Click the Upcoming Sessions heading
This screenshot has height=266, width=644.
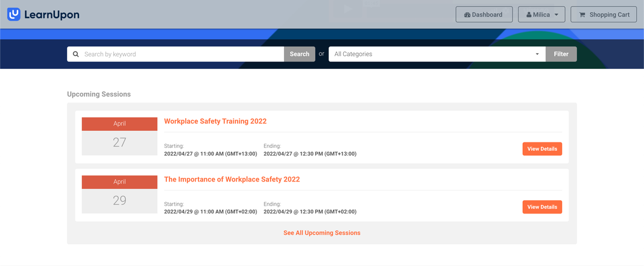pyautogui.click(x=98, y=94)
